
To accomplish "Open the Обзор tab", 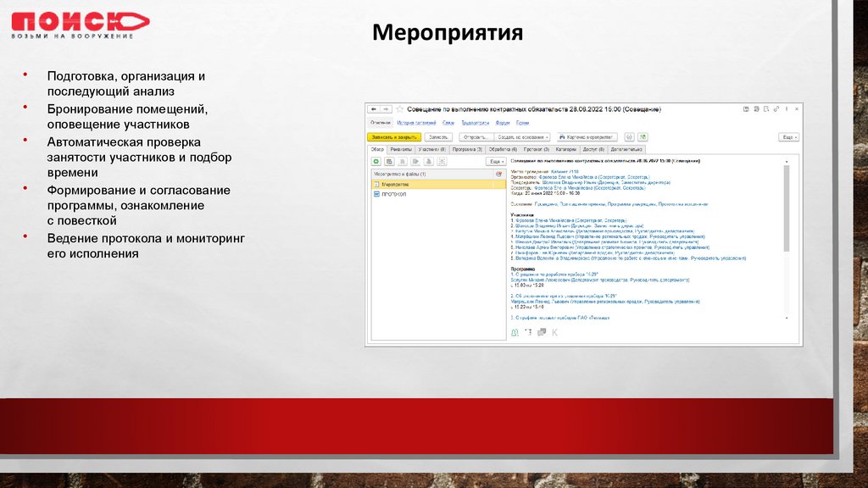I will [377, 149].
